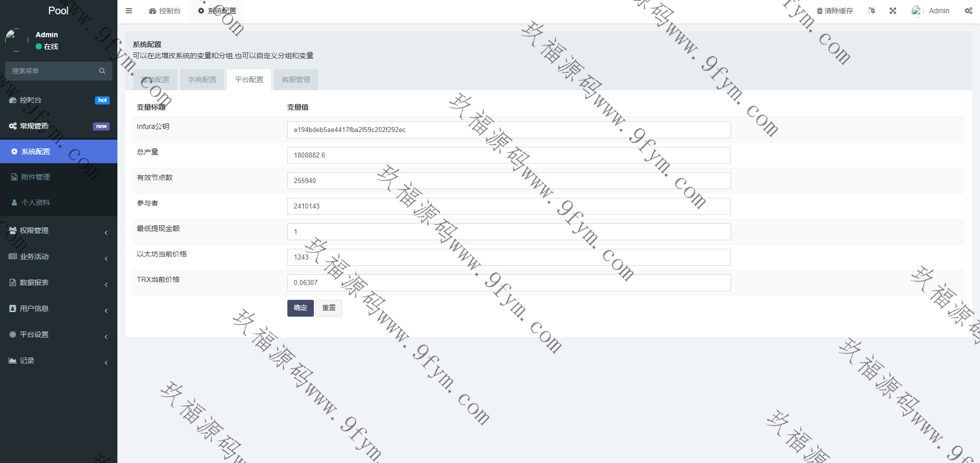Click the language switch icon in top bar

[871, 11]
